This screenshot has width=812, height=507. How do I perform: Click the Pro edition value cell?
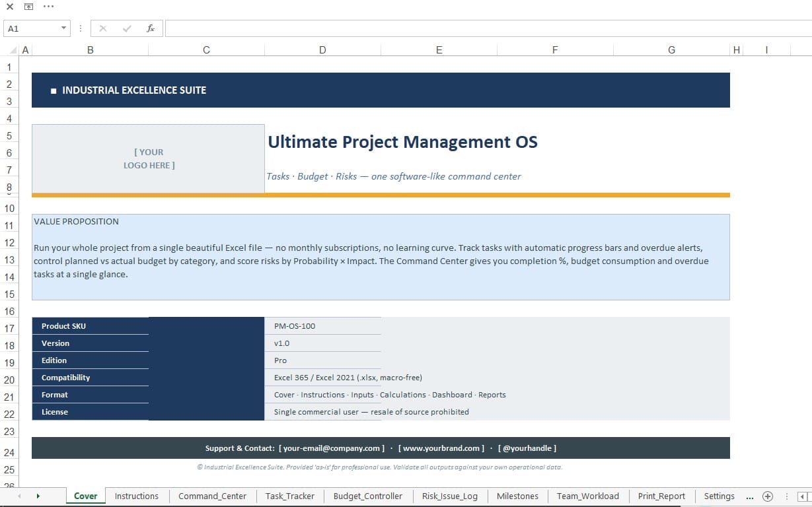[323, 360]
